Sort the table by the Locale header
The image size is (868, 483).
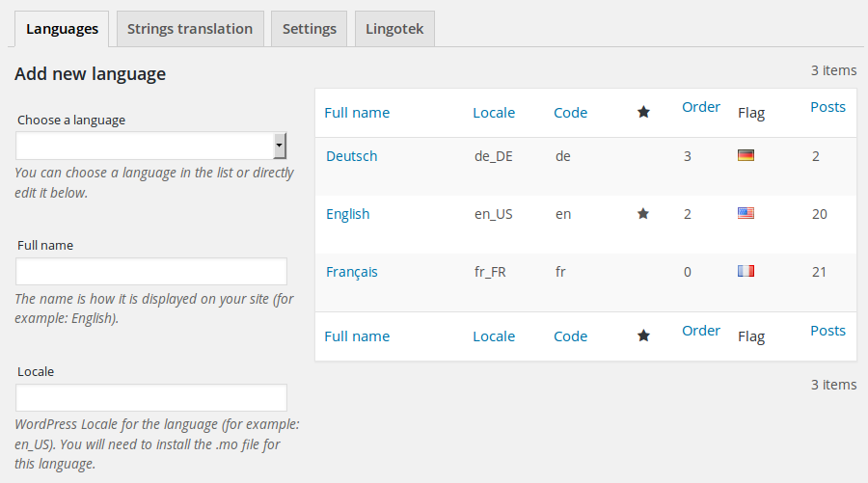(494, 113)
